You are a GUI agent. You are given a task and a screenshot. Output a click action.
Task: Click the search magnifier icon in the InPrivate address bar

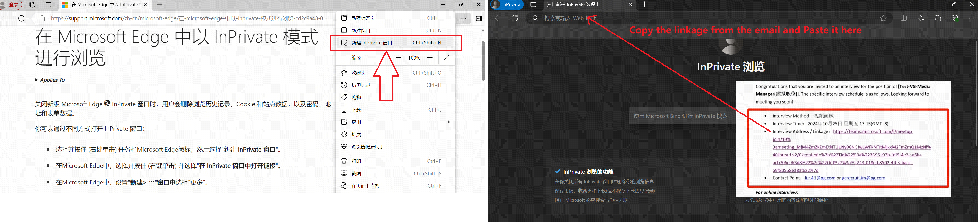click(x=535, y=18)
